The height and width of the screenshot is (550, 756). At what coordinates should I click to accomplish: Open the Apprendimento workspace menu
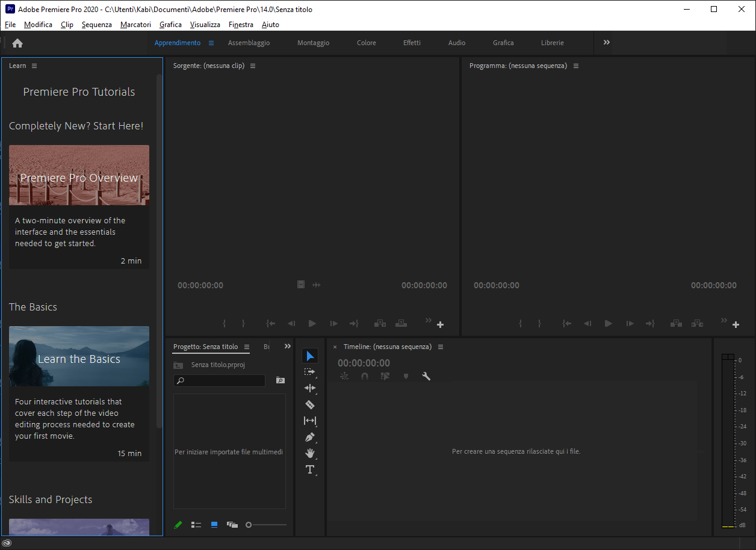coord(211,43)
